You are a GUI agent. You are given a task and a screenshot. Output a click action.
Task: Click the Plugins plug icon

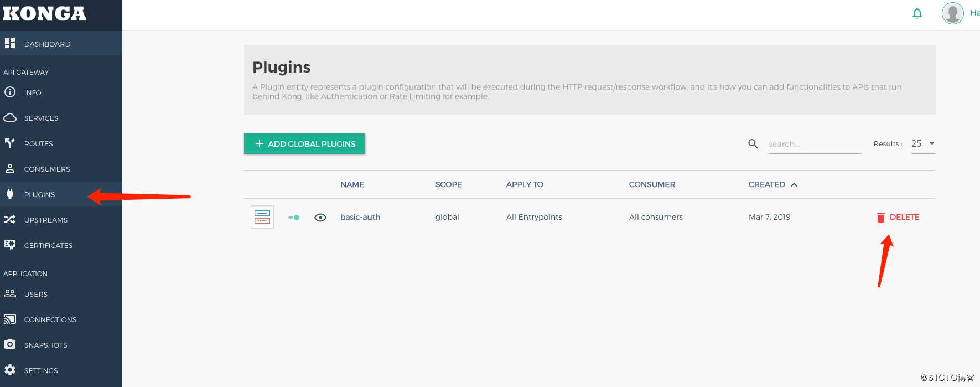10,194
